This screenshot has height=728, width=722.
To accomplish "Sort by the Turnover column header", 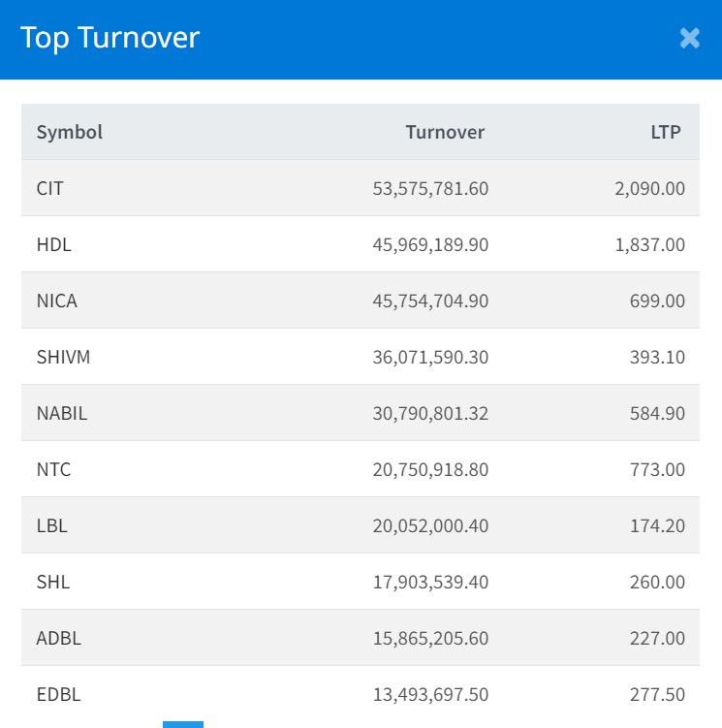I will (x=445, y=132).
